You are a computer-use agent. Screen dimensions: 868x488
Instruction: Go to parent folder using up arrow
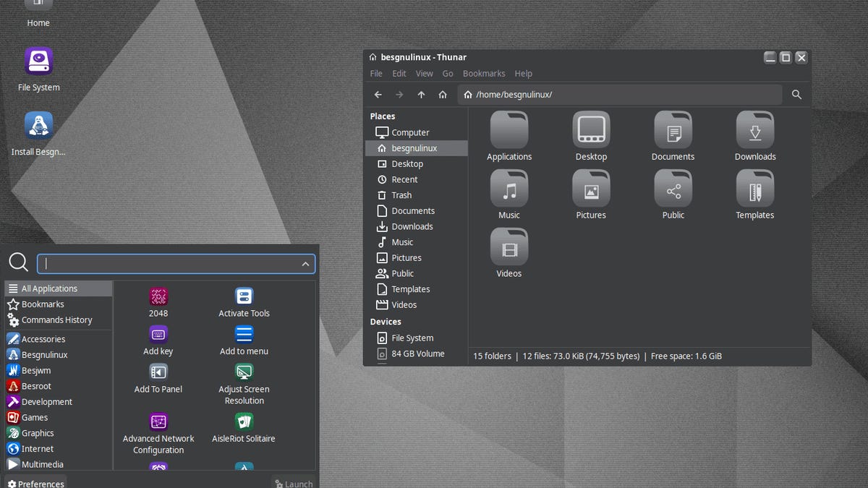pos(421,95)
